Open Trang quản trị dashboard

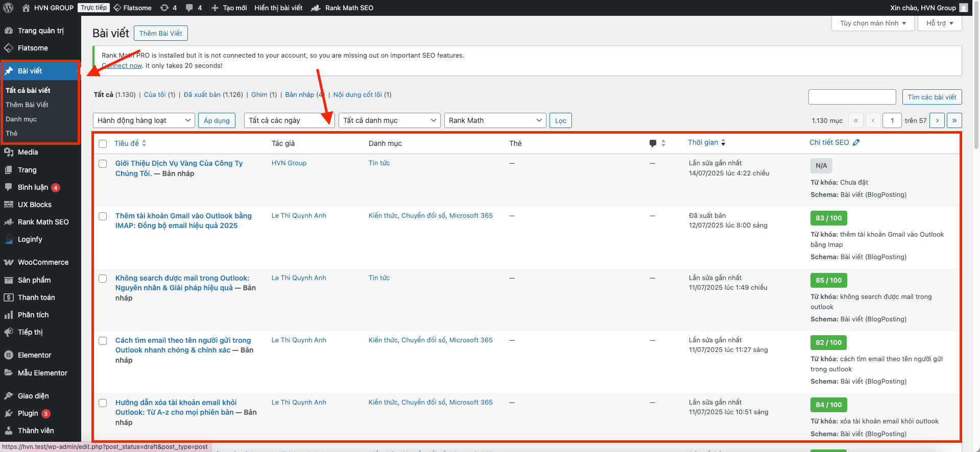(x=40, y=31)
